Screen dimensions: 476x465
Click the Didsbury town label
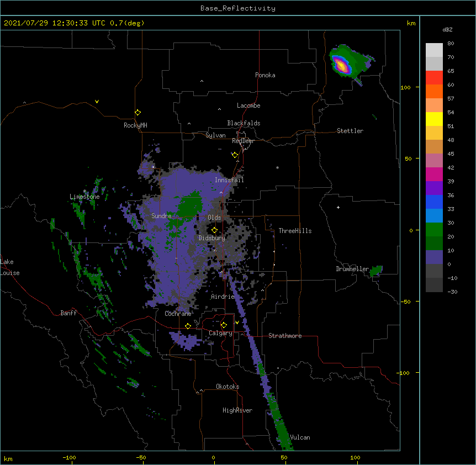[x=212, y=238]
